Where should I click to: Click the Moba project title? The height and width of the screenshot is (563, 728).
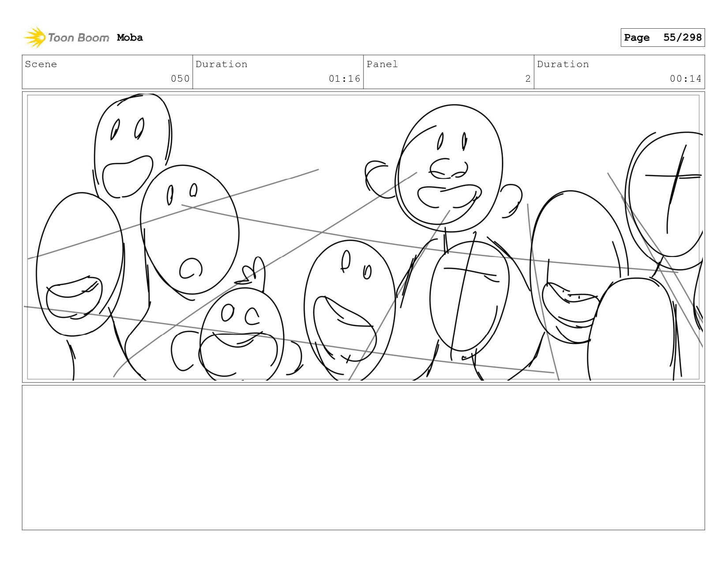[x=130, y=38]
